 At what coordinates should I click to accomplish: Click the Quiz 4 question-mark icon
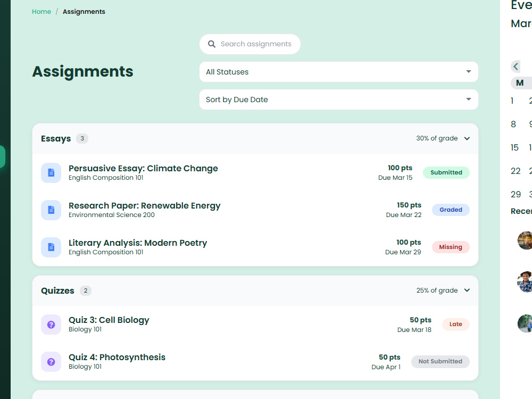pos(51,362)
